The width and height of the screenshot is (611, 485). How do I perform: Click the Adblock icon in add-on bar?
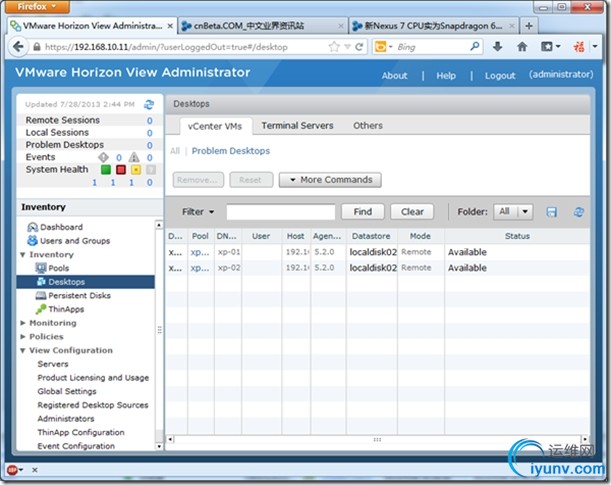click(13, 470)
